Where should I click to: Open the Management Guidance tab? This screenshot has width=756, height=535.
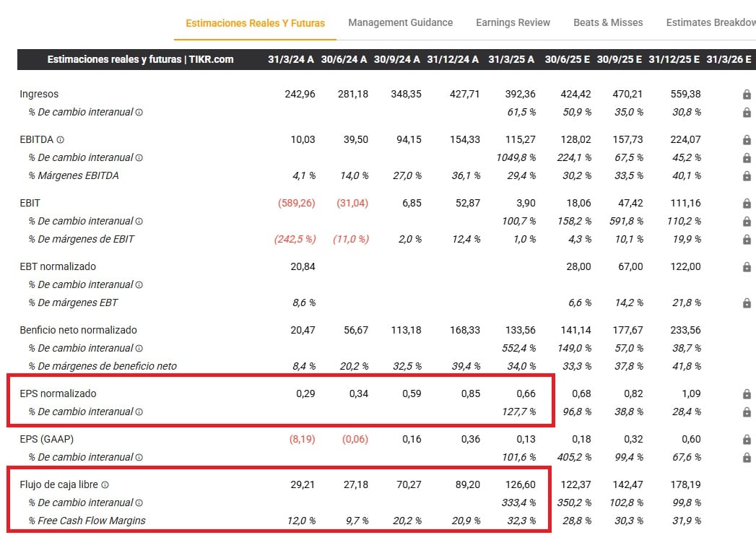coord(400,22)
